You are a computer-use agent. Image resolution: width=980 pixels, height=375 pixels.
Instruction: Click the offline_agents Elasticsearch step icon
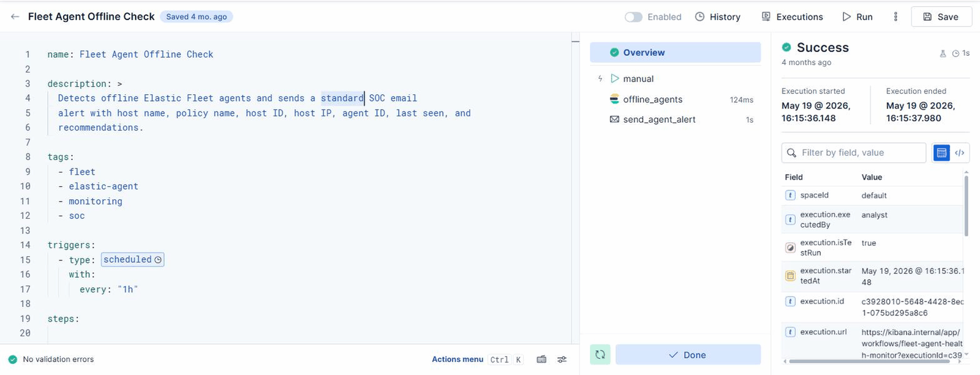pos(614,99)
